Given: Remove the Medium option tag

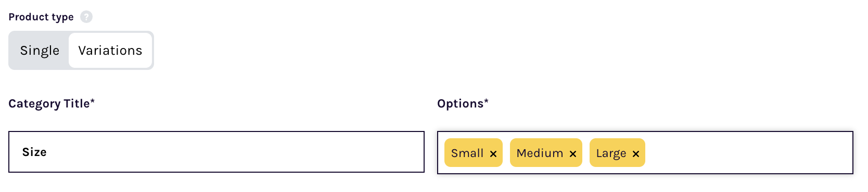Looking at the screenshot, I should [x=572, y=153].
